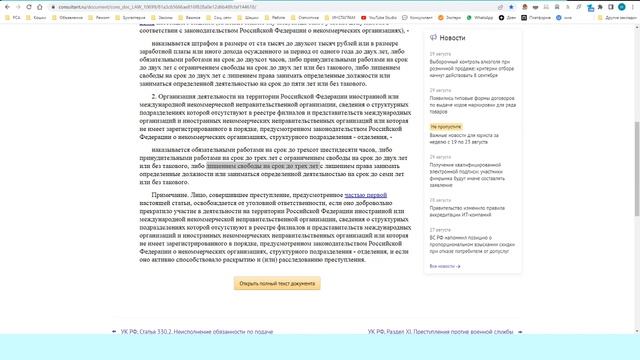Open news about выборочный контроль алкоголя
The width and height of the screenshot is (640, 360).
[x=472, y=69]
